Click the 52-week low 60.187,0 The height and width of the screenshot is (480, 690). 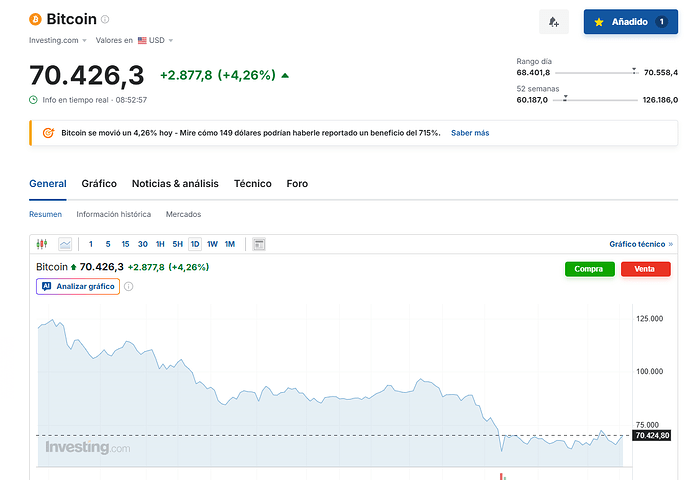tap(532, 100)
